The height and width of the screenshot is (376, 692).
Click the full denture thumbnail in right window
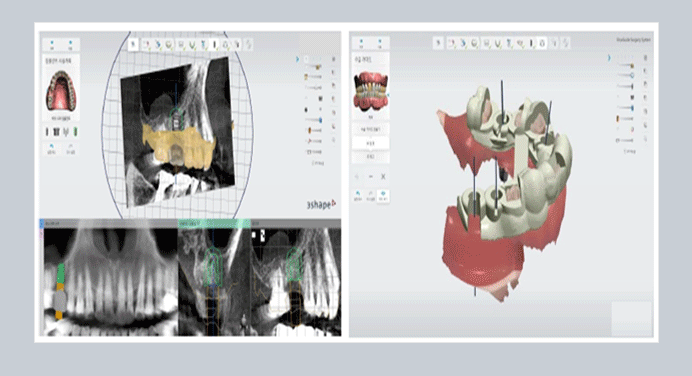371,90
